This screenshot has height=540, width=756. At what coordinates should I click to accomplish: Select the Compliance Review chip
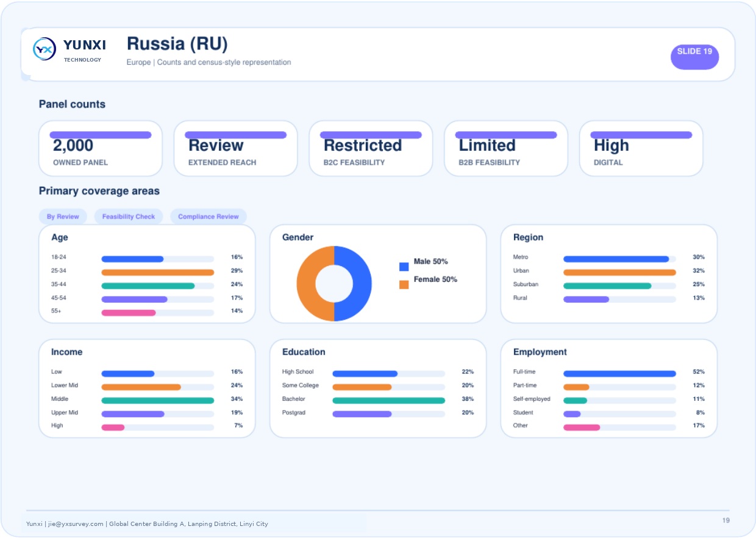[x=209, y=217]
